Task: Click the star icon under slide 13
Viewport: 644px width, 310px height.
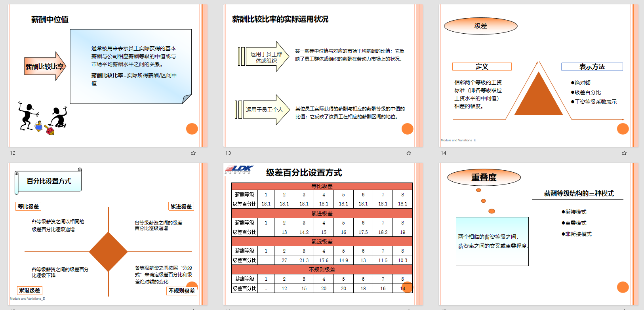Action: [409, 153]
